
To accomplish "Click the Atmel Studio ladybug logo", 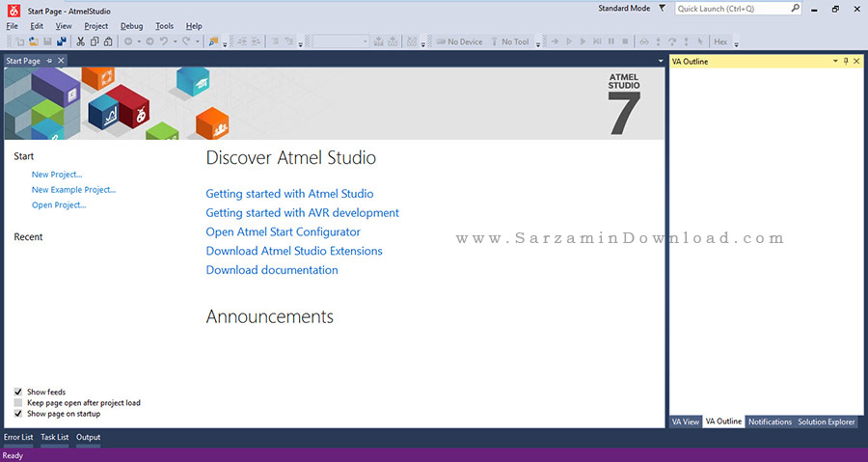I will [14, 11].
